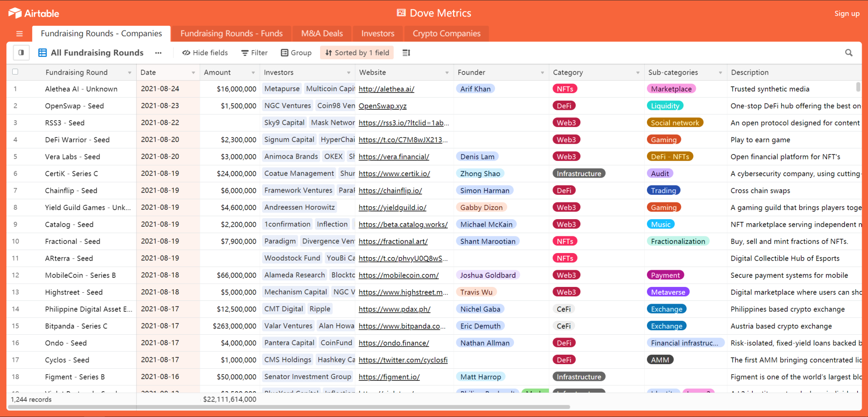Click the Dove Metrics base icon
The image size is (868, 417).
point(401,13)
